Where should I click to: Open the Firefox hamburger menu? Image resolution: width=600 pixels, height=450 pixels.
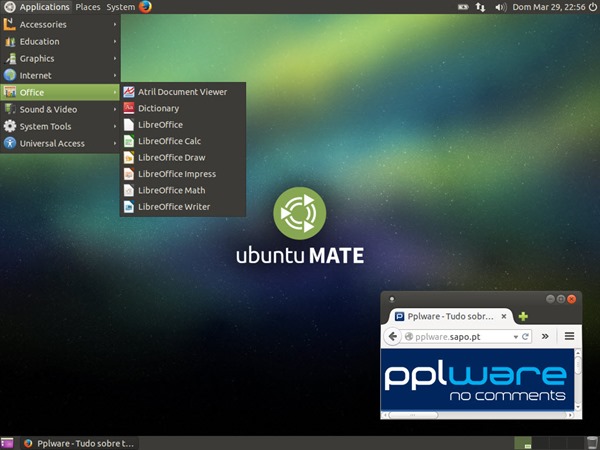pyautogui.click(x=569, y=336)
